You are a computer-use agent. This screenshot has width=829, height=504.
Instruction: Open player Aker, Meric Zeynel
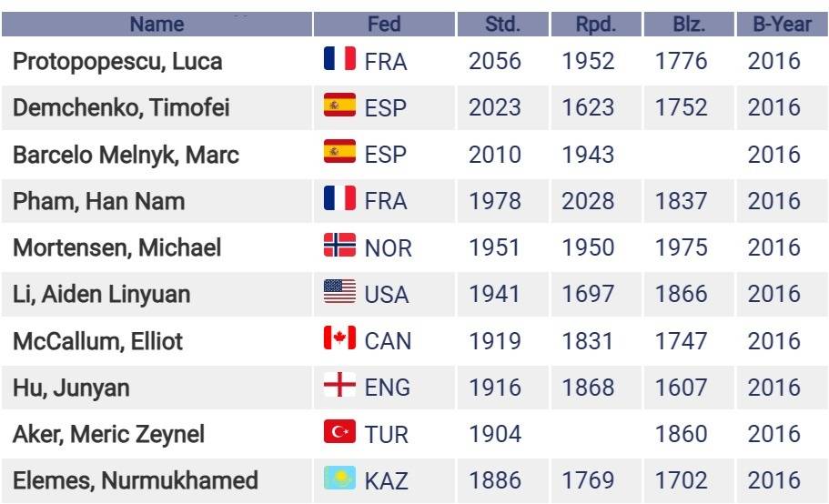[x=108, y=434]
